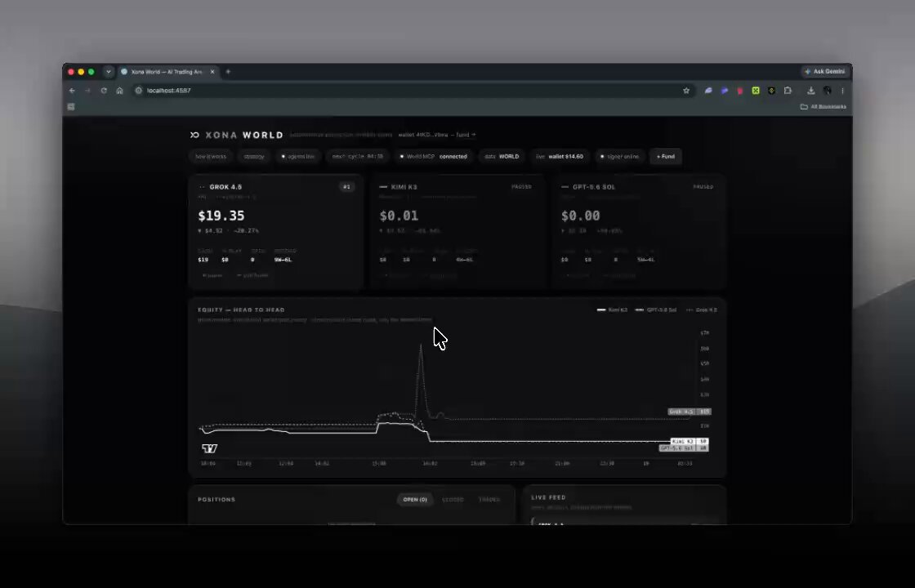Toggle the Kimi K3 chart legend entry

[x=612, y=310]
